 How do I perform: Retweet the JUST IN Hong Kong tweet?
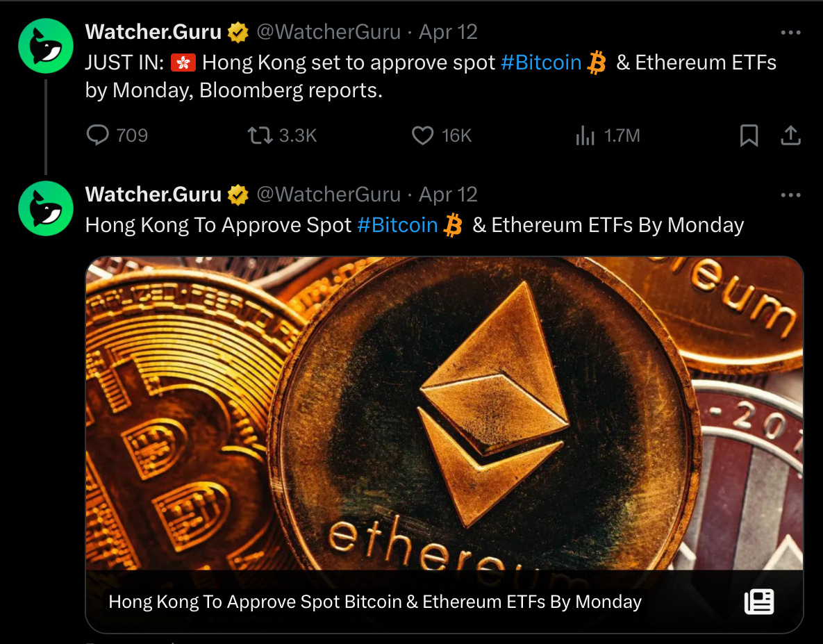coord(282,135)
